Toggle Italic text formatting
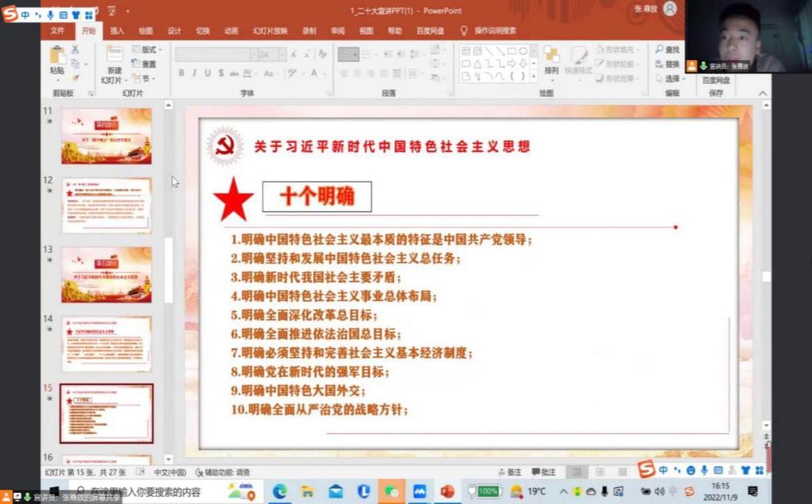The height and width of the screenshot is (504, 812). coord(195,73)
